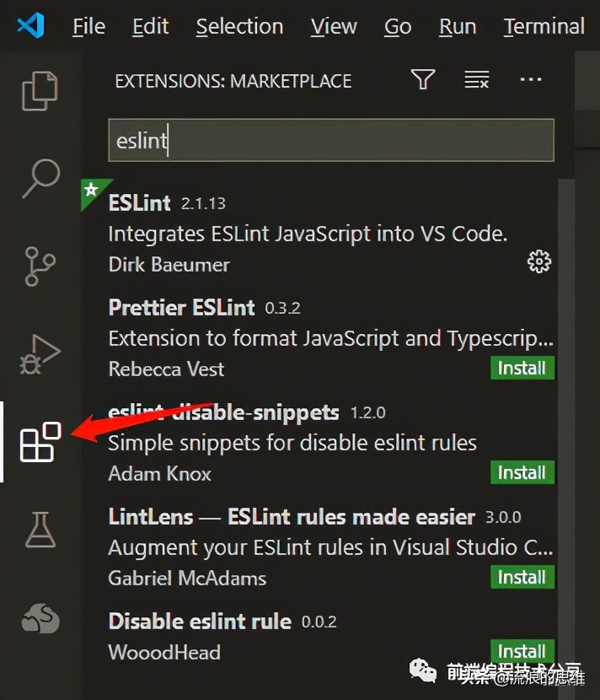Screen dimensions: 600x700
Task: Open the File menu
Action: click(x=88, y=26)
